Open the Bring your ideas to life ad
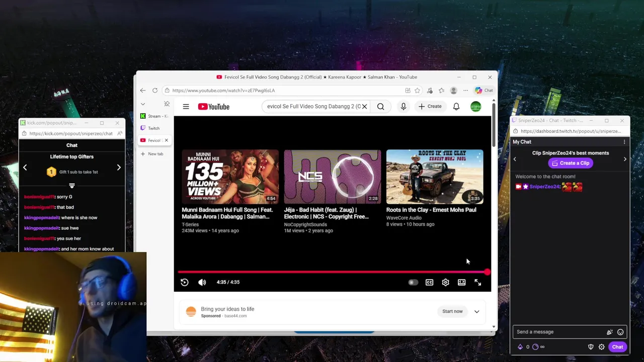Image resolution: width=644 pixels, height=362 pixels. point(227,309)
